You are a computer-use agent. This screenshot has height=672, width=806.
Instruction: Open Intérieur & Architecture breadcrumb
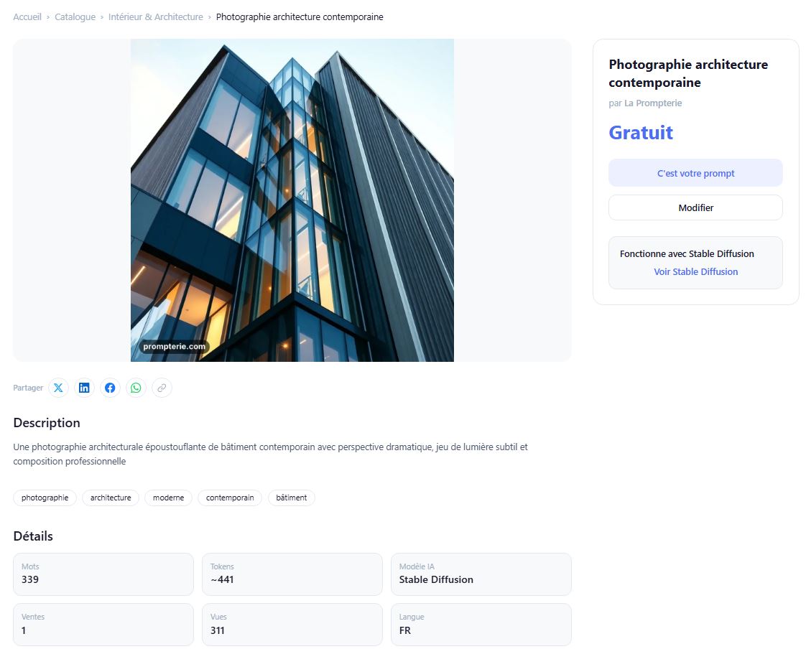[156, 17]
